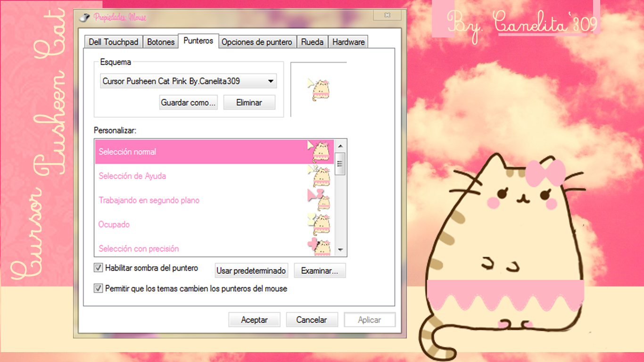Screen dimensions: 644x362
Task: Switch to the Opciones de puntero tab
Action: (x=257, y=41)
